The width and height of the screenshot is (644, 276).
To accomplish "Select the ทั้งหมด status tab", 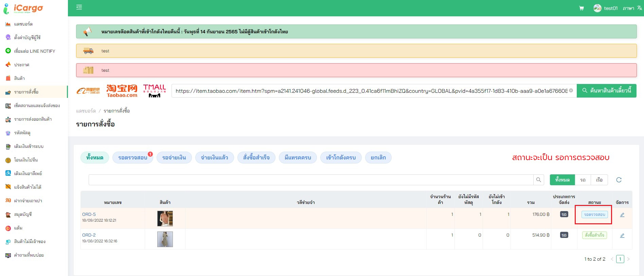I will (95, 157).
